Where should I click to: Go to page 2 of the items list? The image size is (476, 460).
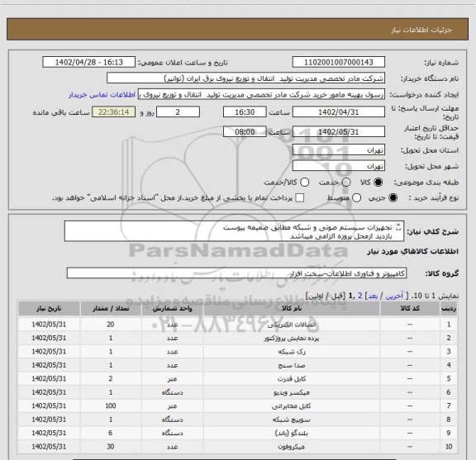tap(360, 296)
